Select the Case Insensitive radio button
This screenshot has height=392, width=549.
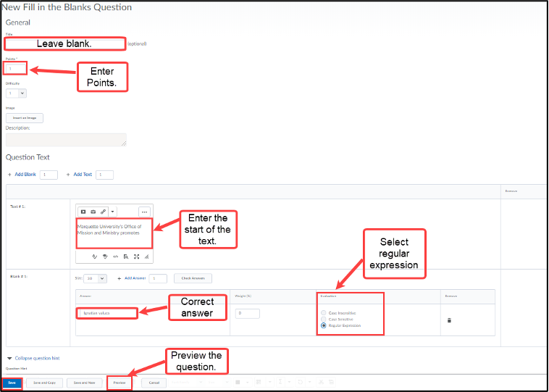(323, 312)
